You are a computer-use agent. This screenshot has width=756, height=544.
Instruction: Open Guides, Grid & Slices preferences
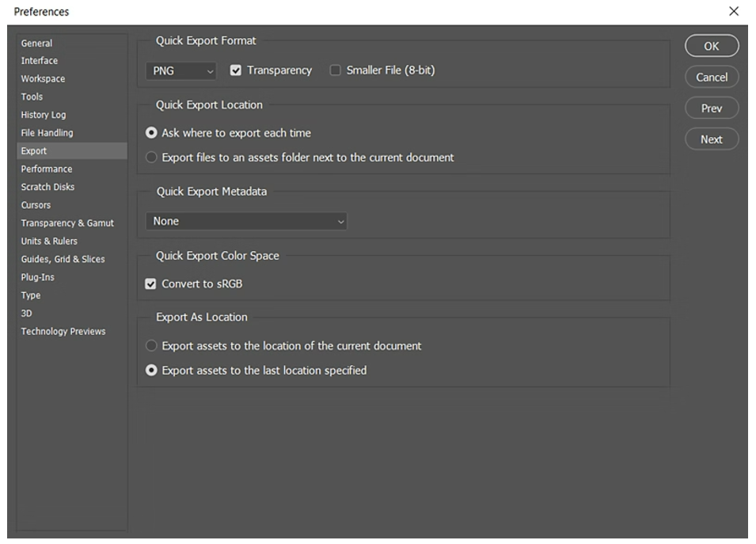(63, 259)
